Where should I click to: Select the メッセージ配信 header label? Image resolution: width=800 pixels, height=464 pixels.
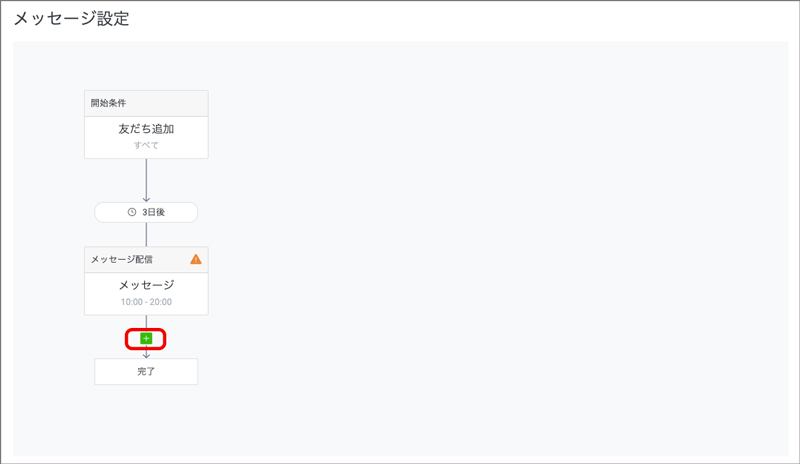click(121, 259)
